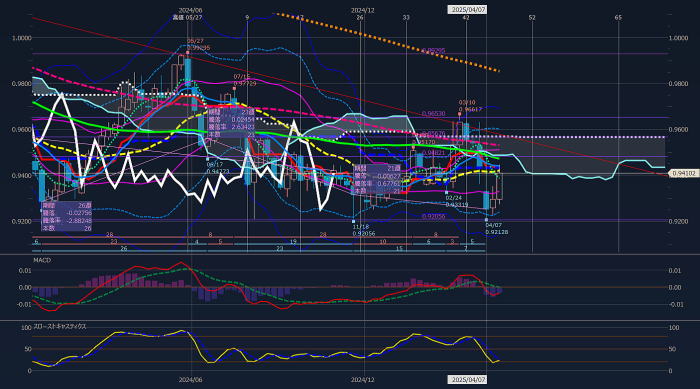The width and height of the screenshot is (700, 389).
Task: Click the right axis value 0.9200
Action: click(678, 222)
